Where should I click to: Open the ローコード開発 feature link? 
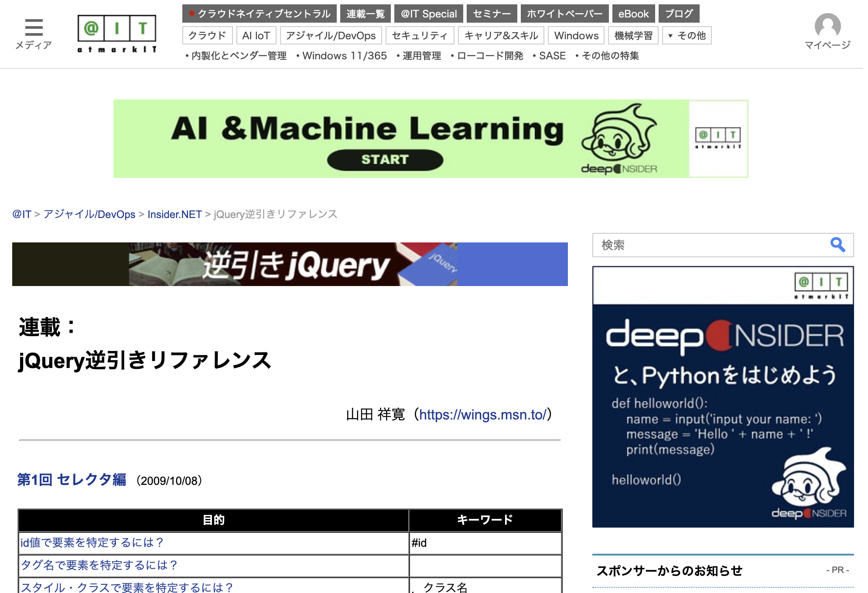click(x=489, y=56)
